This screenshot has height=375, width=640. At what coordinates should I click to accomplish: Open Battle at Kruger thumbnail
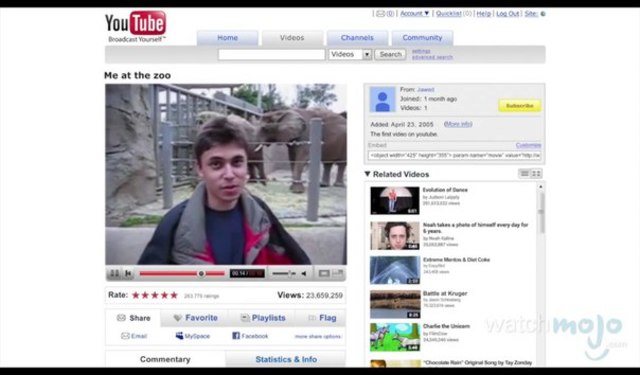click(395, 304)
